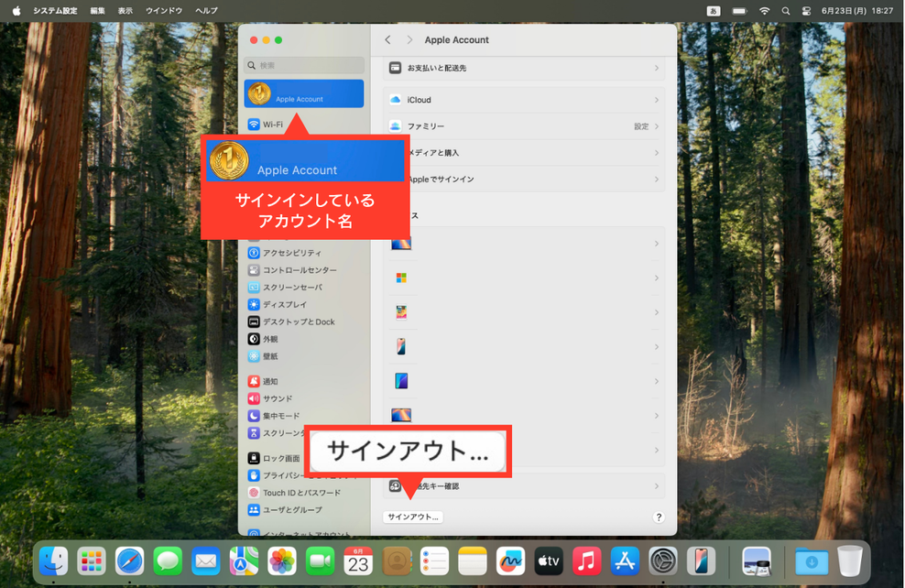The height and width of the screenshot is (588, 905).
Task: Open Spotlight search in menu bar
Action: (786, 10)
